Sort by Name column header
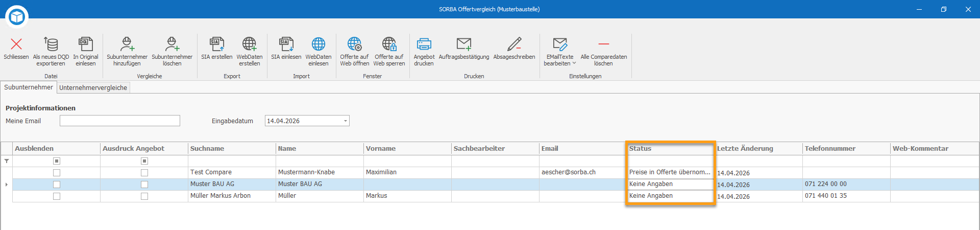 point(320,149)
